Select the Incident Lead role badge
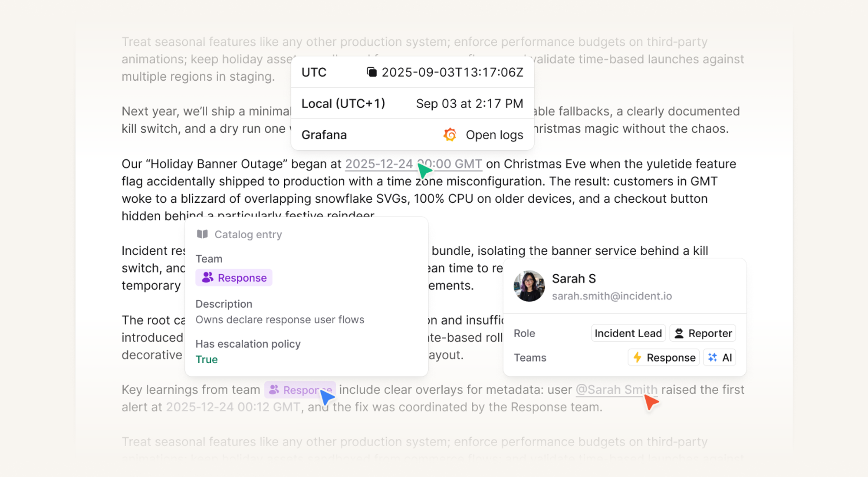Viewport: 868px width, 477px height. [x=628, y=333]
